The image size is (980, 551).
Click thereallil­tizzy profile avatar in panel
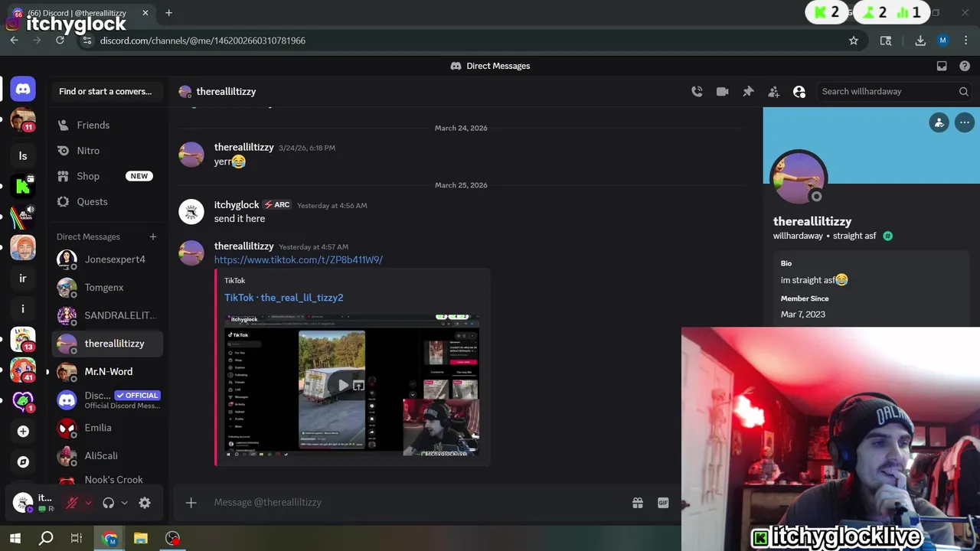[799, 178]
